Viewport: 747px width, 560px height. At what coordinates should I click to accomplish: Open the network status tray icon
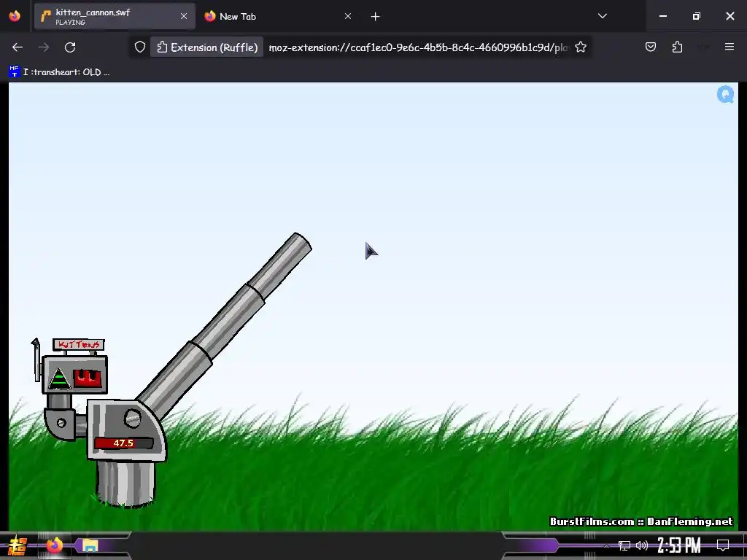tap(624, 545)
